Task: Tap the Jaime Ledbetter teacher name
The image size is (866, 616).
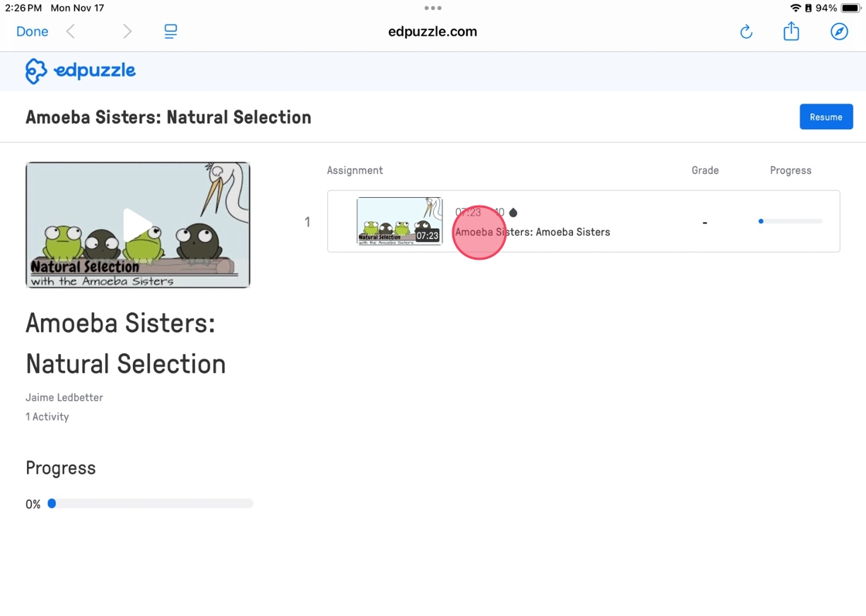Action: coord(64,397)
